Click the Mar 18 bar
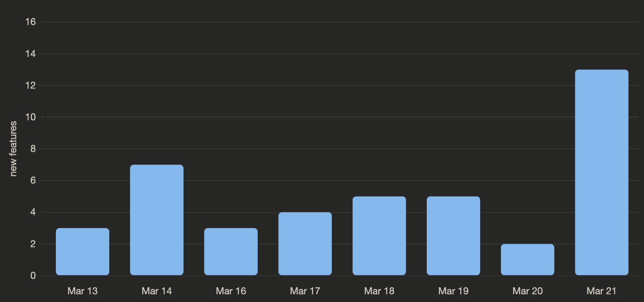Viewport: 644px width, 302px height. tap(379, 236)
